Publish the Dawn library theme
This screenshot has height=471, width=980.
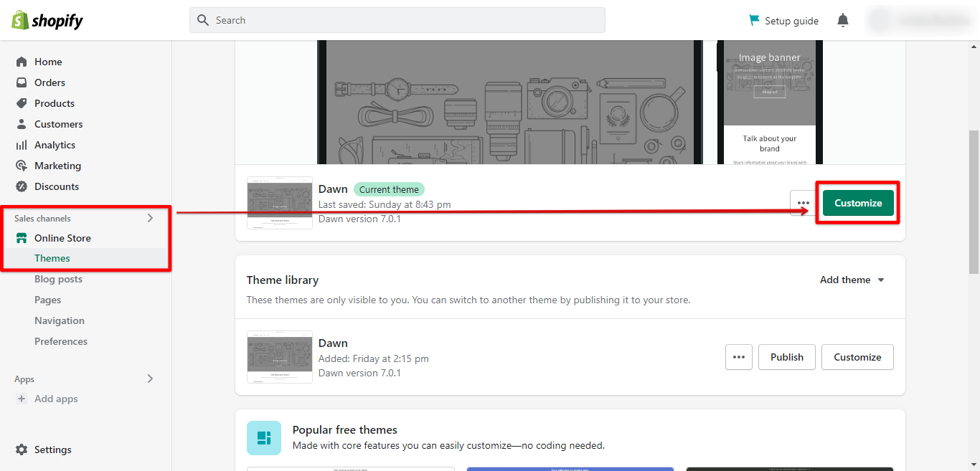click(x=786, y=357)
